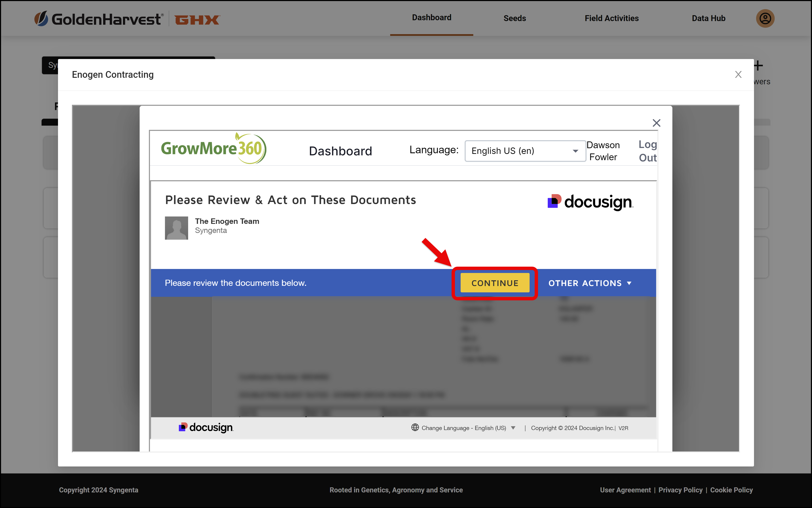Click the GrowMore360 logo
The height and width of the screenshot is (508, 812).
tap(214, 148)
